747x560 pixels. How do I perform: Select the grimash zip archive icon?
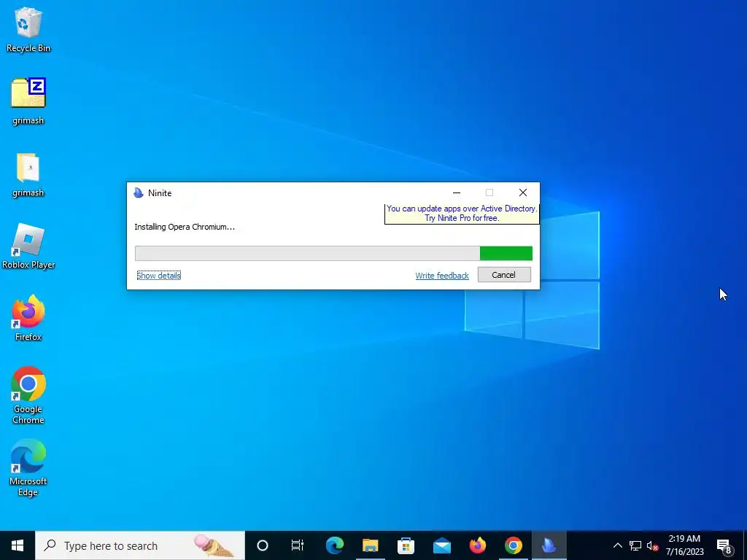(x=28, y=101)
